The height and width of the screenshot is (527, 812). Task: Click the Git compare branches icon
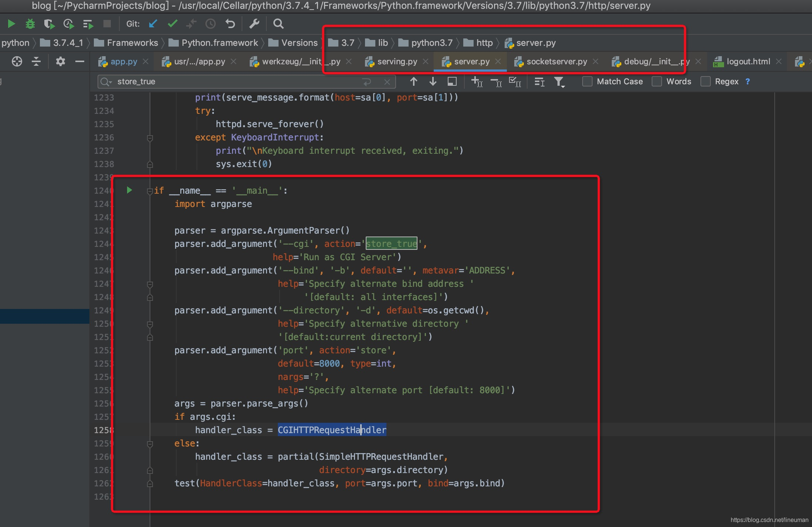point(191,24)
